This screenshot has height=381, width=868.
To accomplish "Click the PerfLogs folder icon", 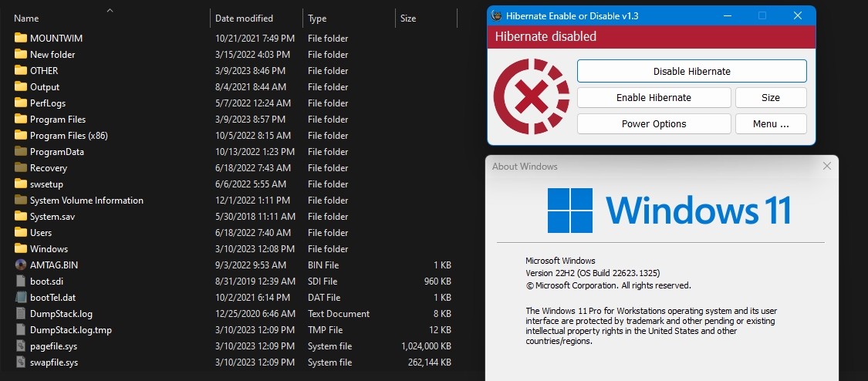I will click(21, 103).
